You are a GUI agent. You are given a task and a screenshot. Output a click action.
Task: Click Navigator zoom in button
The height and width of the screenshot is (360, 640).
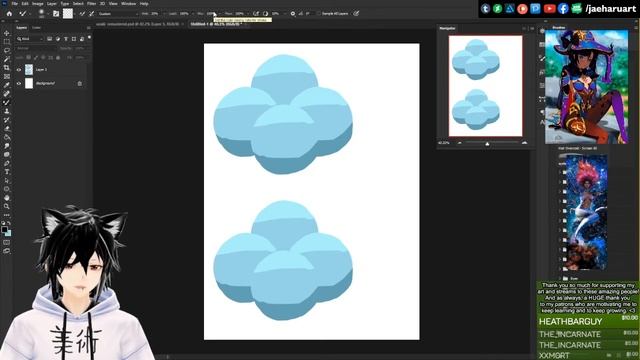coord(524,143)
